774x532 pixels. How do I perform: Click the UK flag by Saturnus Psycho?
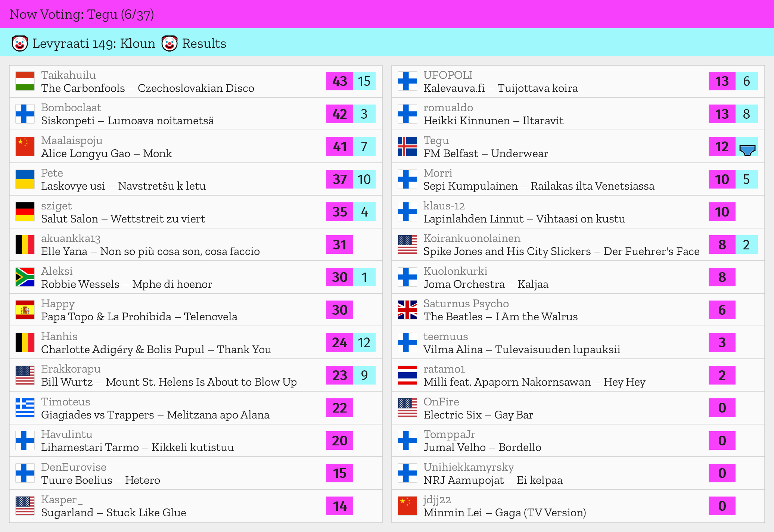407,310
